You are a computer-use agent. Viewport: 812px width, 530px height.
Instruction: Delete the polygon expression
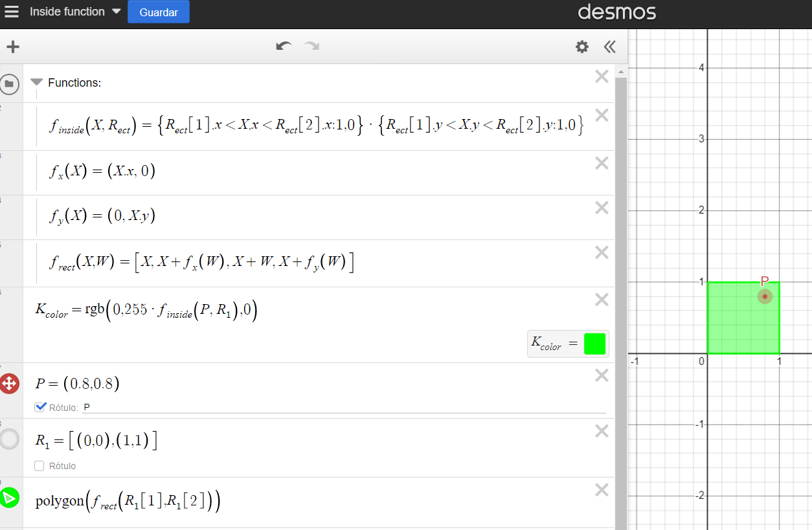[602, 490]
